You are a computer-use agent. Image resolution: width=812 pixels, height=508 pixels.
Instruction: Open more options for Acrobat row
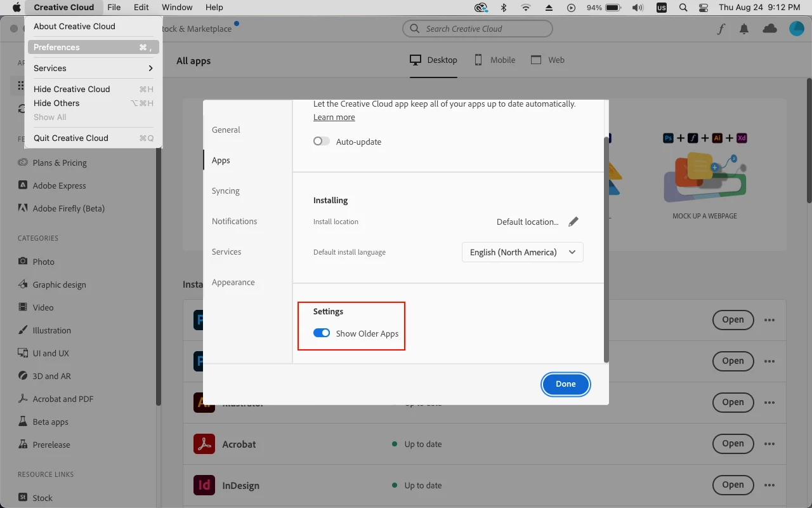[769, 444]
